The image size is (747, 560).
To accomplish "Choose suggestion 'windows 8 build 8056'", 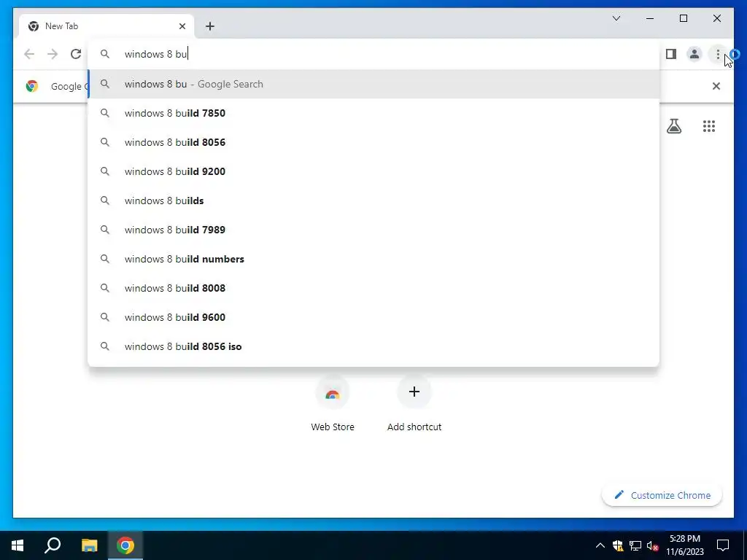I will pos(373,142).
